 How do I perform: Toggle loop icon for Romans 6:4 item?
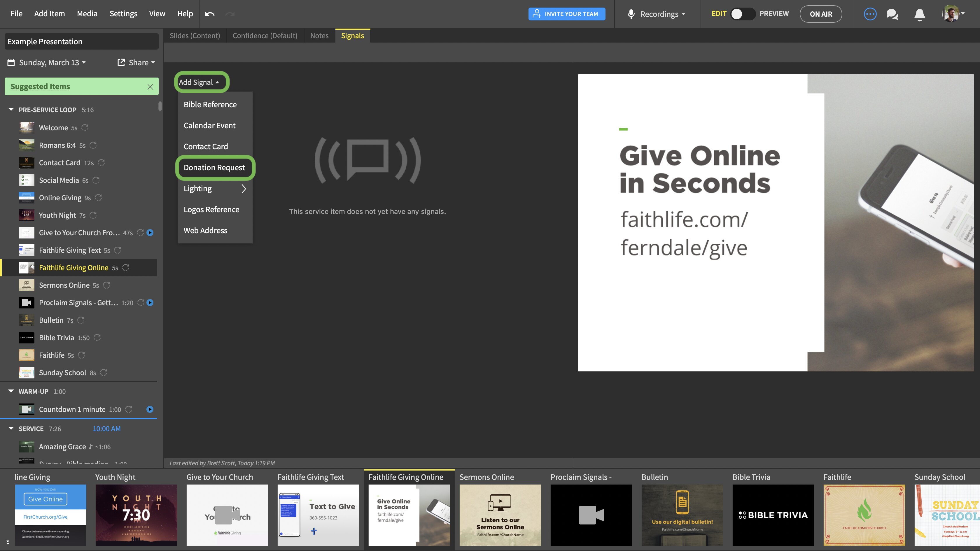93,145
